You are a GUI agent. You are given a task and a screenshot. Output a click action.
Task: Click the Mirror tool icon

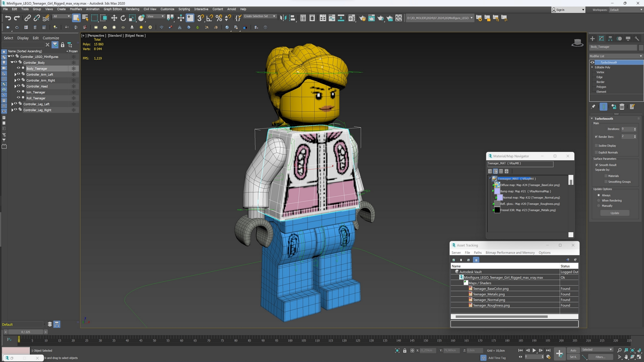click(283, 18)
